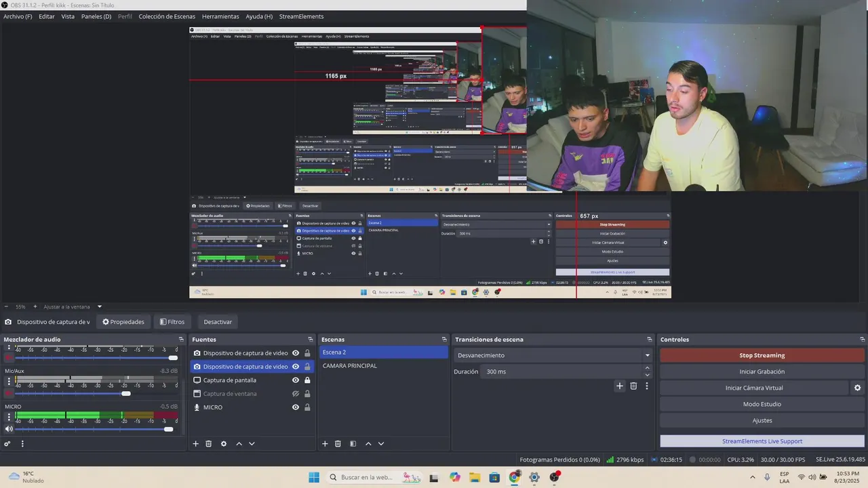Open preview scaling dropdown arrow next to 'Ajustar a la ventana'
Image resolution: width=868 pixels, height=488 pixels.
click(x=100, y=306)
